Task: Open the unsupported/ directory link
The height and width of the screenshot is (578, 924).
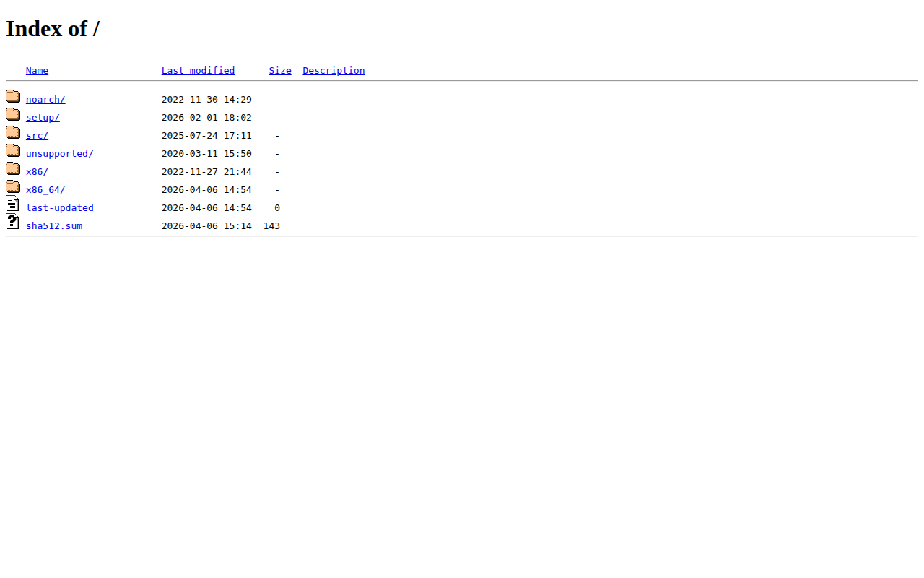Action: pyautogui.click(x=59, y=154)
